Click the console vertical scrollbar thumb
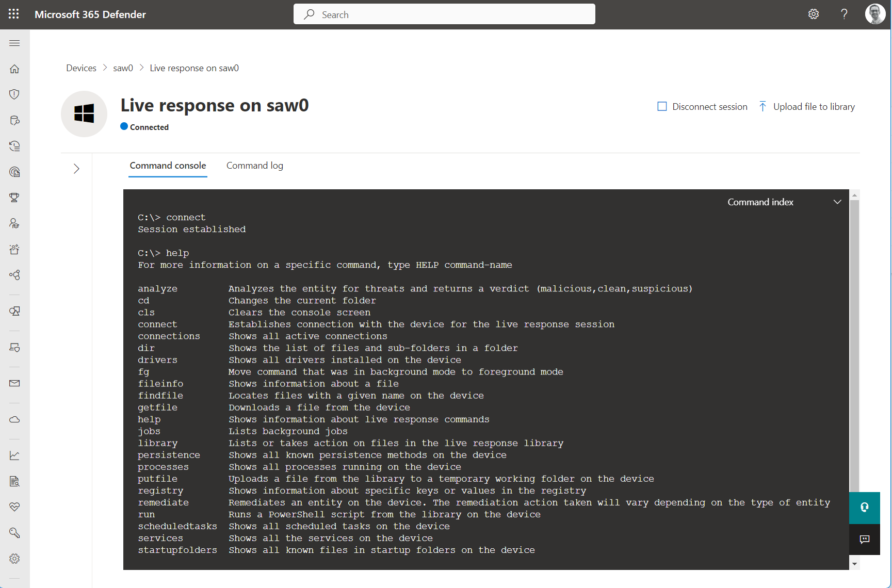This screenshot has height=588, width=892. (x=854, y=346)
